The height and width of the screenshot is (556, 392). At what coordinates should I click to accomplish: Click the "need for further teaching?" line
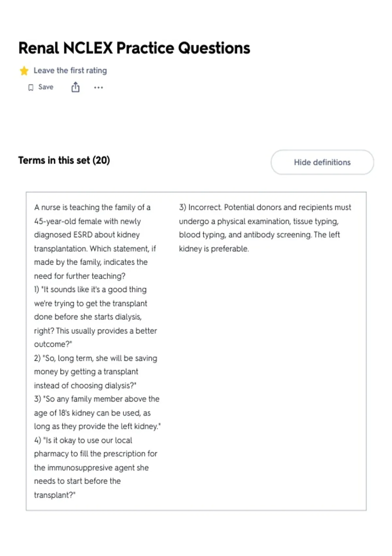[80, 276]
